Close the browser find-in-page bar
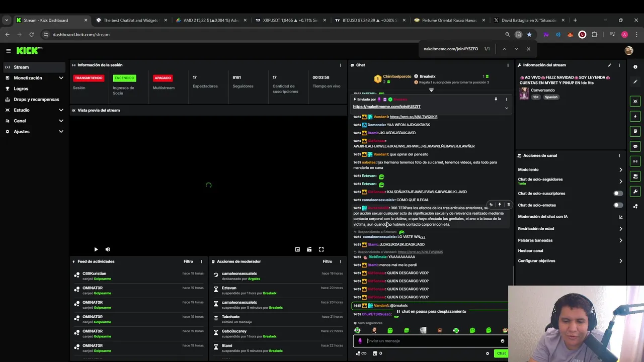The width and height of the screenshot is (644, 362). pos(528,49)
